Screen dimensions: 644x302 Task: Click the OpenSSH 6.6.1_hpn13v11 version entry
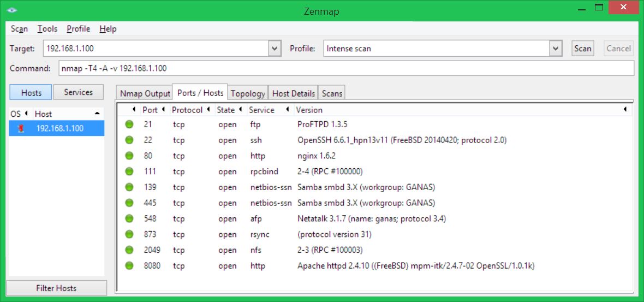(402, 140)
